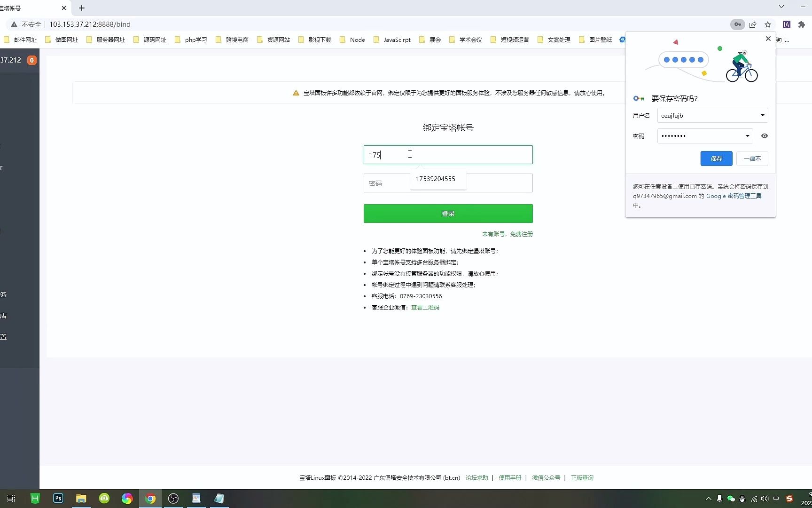Close the 宝塔帐号 browser tab
Screen dimensions: 812x508
64,8
